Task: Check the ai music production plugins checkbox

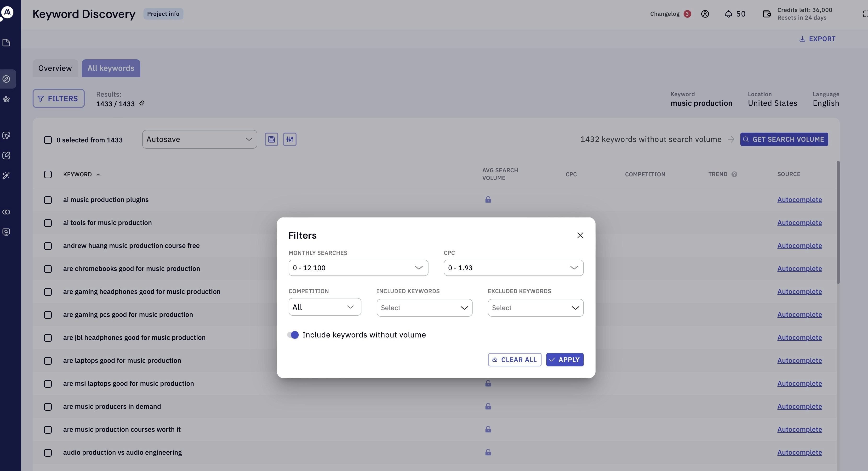Action: click(x=48, y=200)
